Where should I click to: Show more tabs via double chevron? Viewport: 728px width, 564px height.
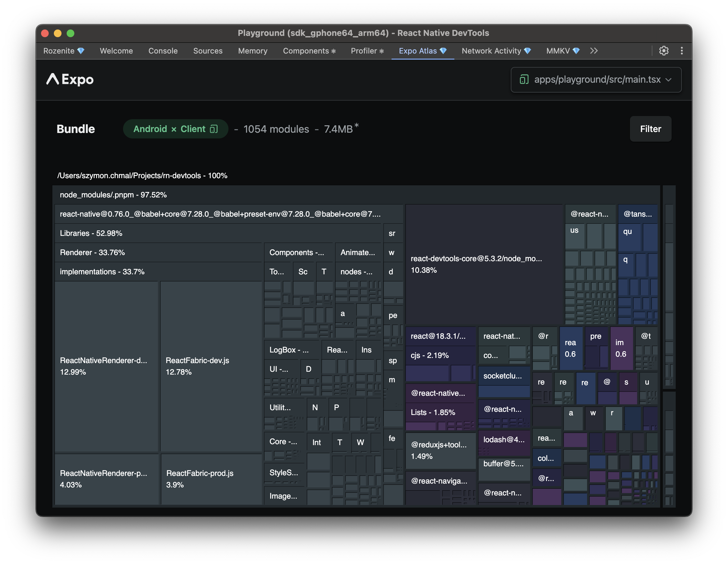[x=594, y=51]
